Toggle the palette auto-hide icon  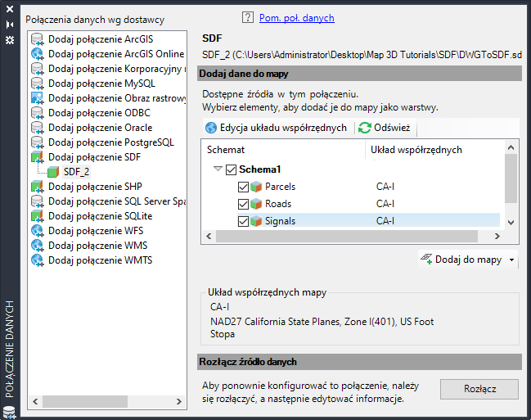[10, 25]
